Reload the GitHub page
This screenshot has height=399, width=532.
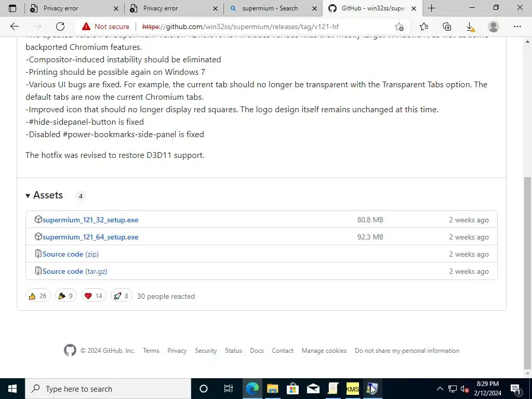point(60,26)
